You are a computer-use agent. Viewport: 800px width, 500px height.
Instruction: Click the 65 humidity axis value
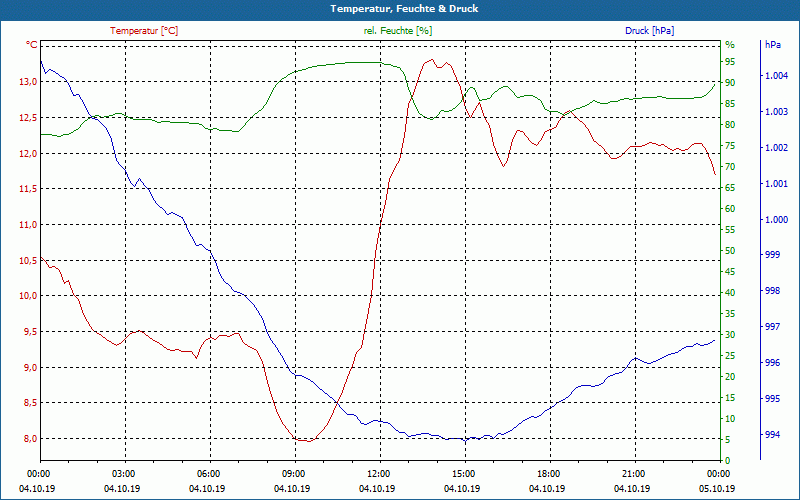coord(730,188)
